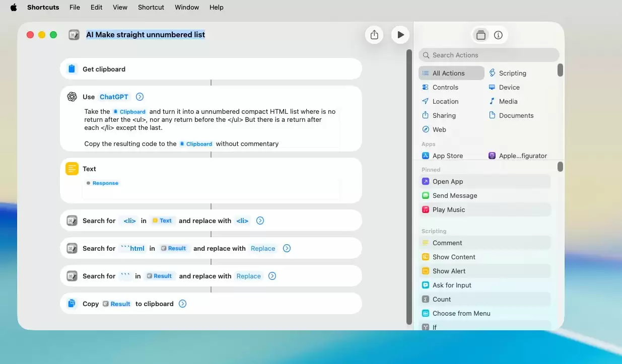Click the blue ChatGPT model link
This screenshot has height=364, width=622.
[113, 97]
